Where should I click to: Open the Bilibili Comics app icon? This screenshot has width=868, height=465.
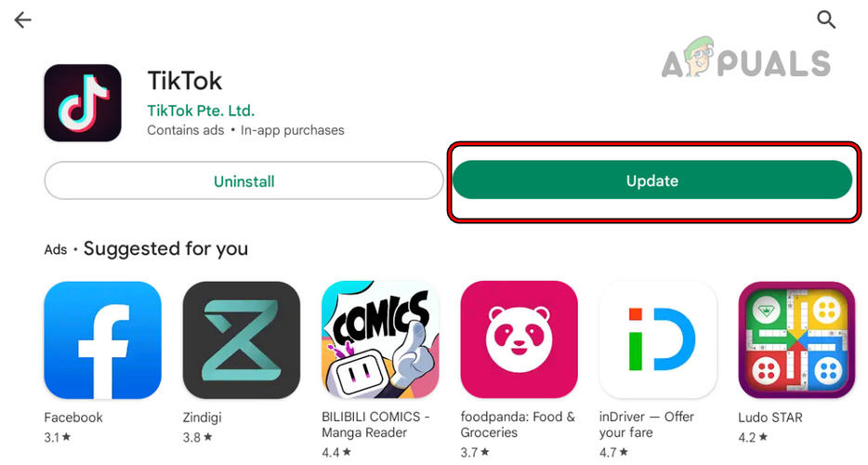click(x=380, y=339)
